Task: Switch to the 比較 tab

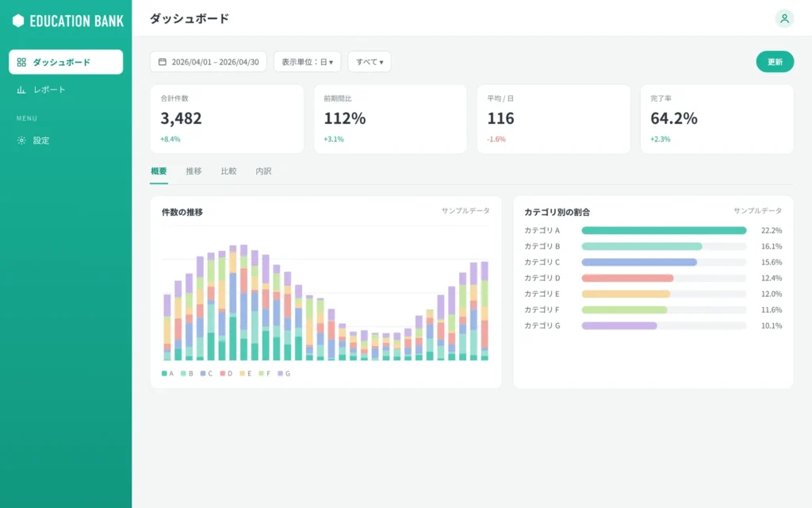Action: (228, 171)
